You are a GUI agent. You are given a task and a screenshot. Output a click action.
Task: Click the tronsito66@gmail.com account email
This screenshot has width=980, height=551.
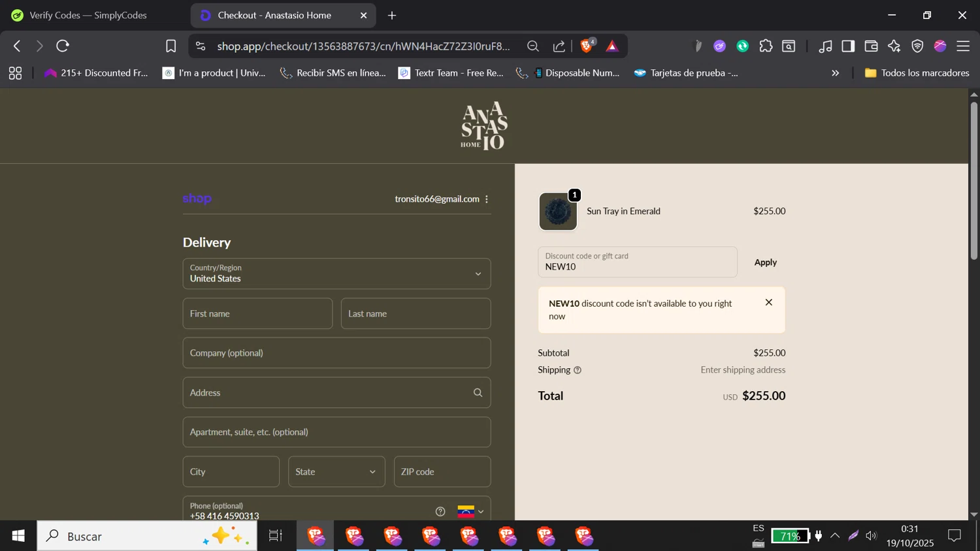[x=437, y=199]
